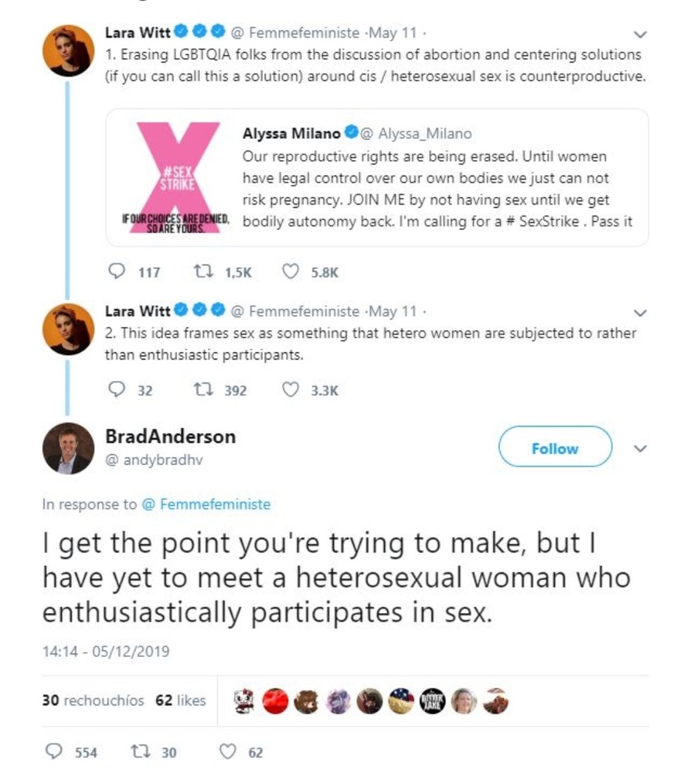Screen dimensions: 696x784
Task: View the 30 rechouchíos list
Action: (93, 700)
